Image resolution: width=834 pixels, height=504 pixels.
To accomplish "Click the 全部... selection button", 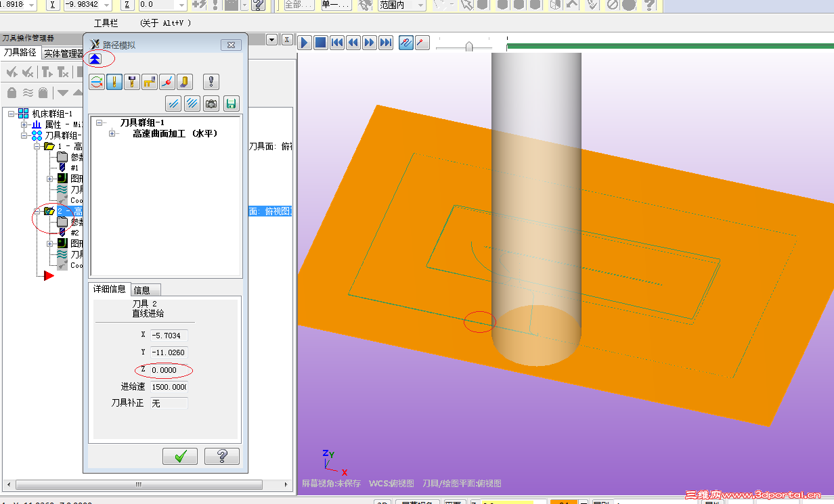I will 299,5.
